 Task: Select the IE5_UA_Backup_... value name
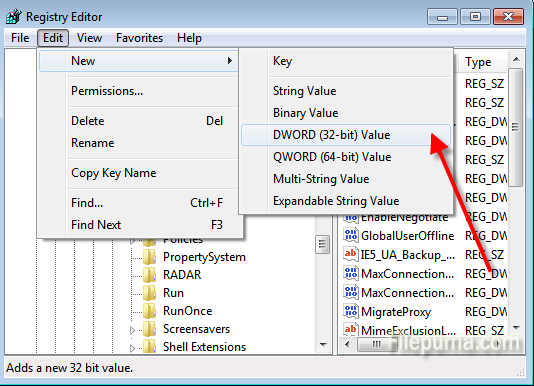coord(408,255)
